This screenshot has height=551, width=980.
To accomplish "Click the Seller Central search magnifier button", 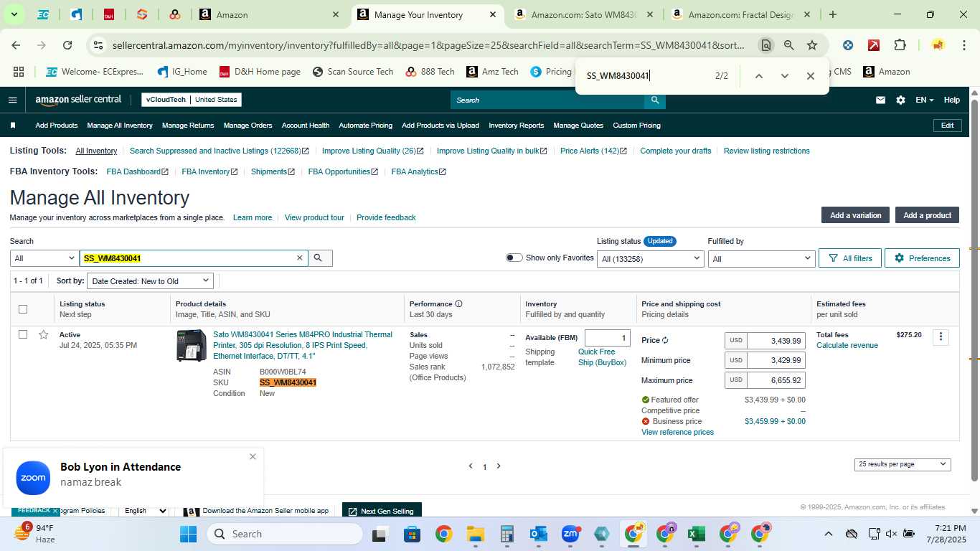I will [x=654, y=100].
